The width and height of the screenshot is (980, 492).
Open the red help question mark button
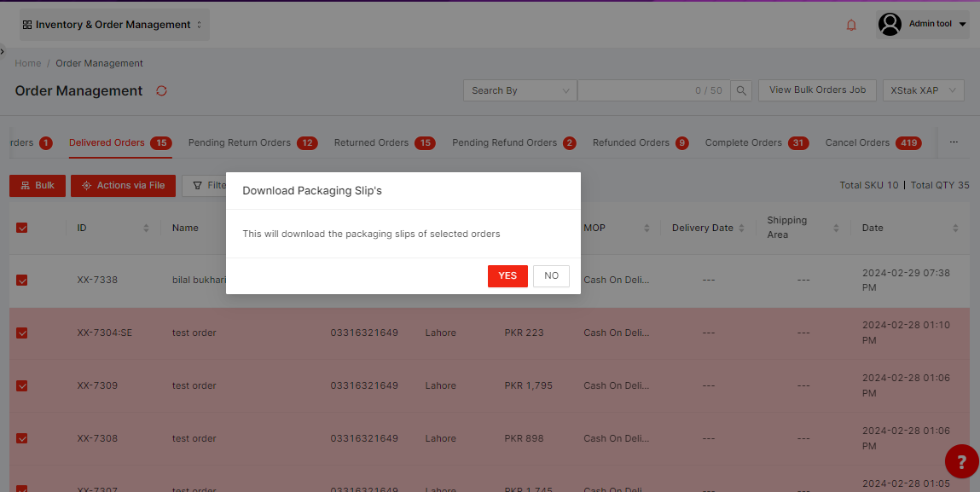pyautogui.click(x=961, y=462)
